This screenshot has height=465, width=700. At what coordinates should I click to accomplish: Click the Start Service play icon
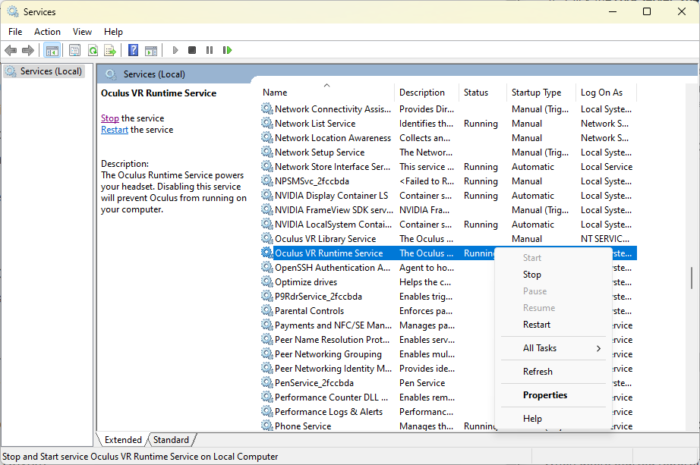coord(176,50)
